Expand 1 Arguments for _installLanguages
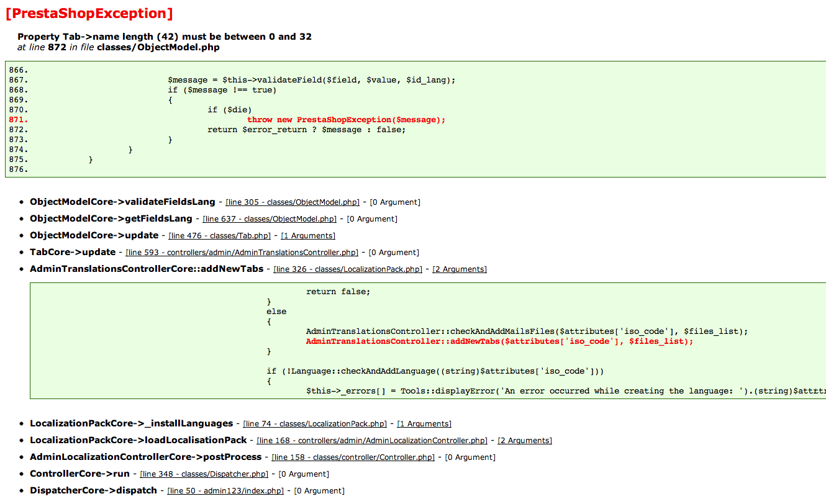The width and height of the screenshot is (826, 504). pyautogui.click(x=424, y=424)
